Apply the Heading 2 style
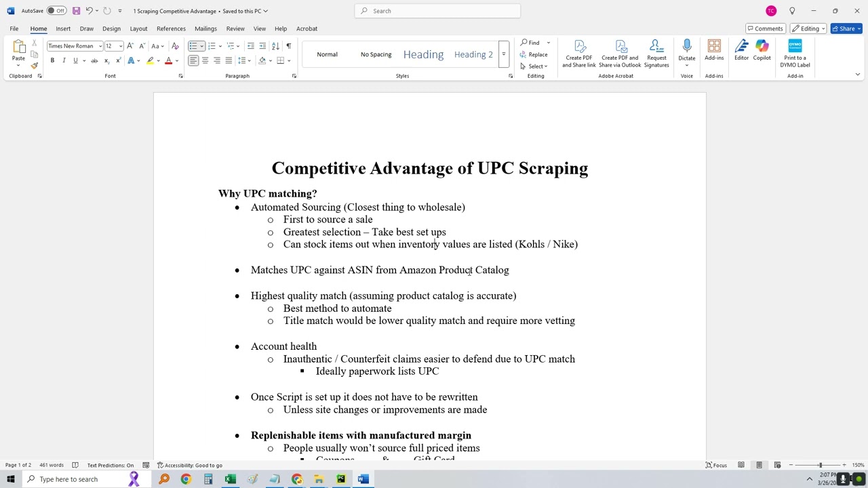This screenshot has height=488, width=868. tap(473, 54)
